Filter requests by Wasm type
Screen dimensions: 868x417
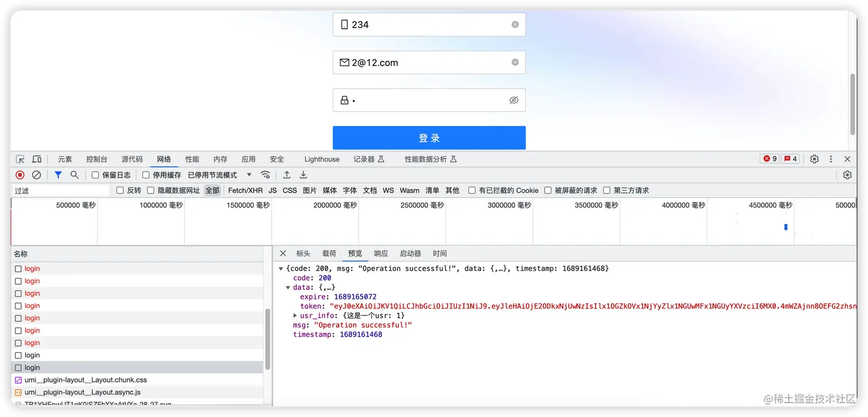coord(409,190)
